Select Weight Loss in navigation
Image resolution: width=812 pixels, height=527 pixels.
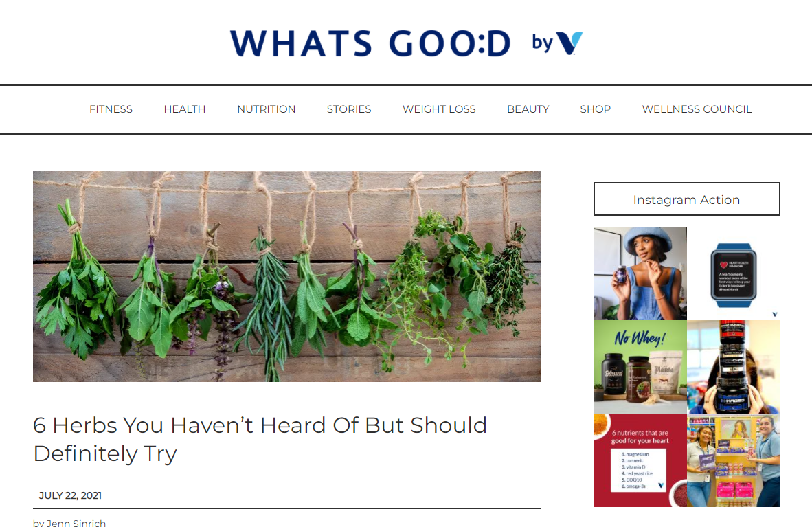tap(439, 109)
